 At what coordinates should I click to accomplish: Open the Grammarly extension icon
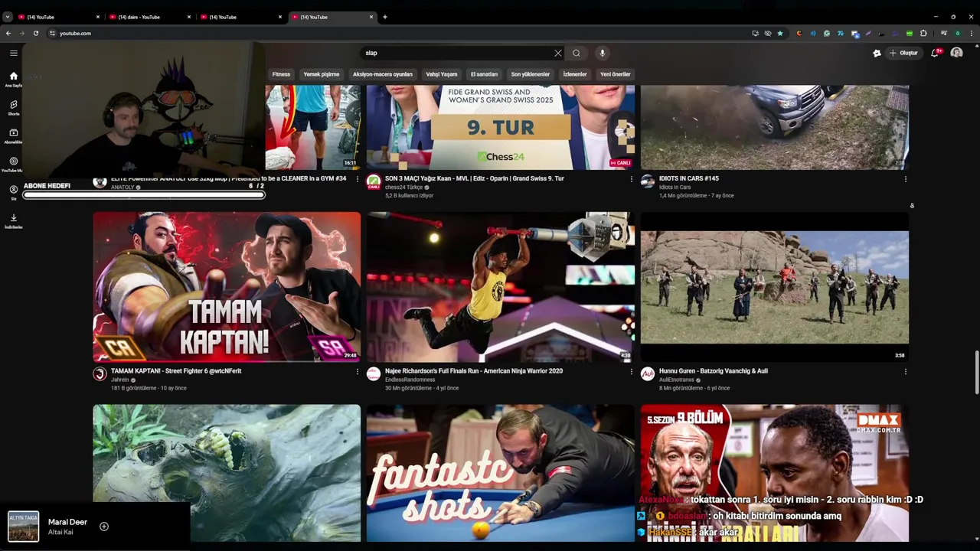click(x=827, y=33)
